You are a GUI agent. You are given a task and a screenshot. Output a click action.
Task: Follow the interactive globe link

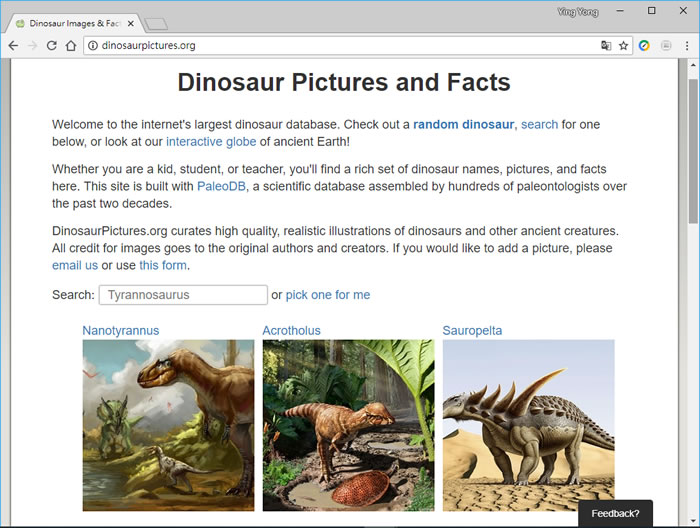tap(211, 142)
